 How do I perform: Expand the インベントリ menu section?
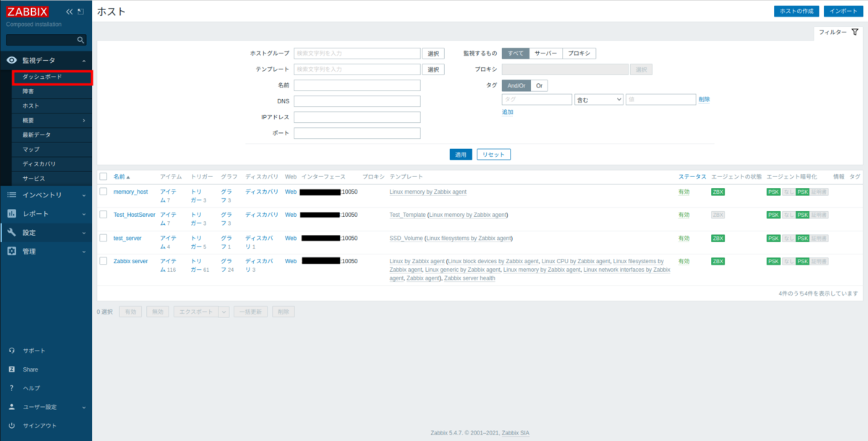[x=84, y=195]
